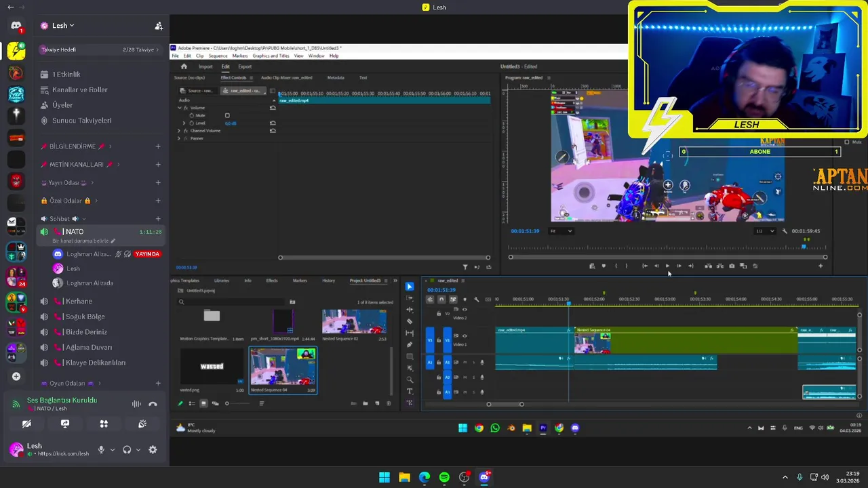Select the Ripple Edit tool
868x488 pixels.
point(410,310)
